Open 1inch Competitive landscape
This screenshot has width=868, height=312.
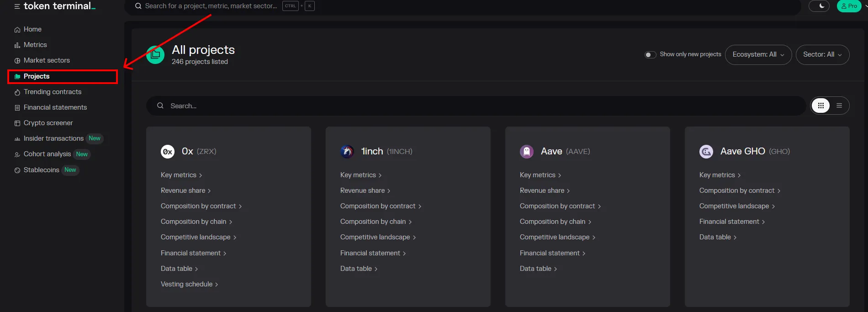click(x=378, y=237)
